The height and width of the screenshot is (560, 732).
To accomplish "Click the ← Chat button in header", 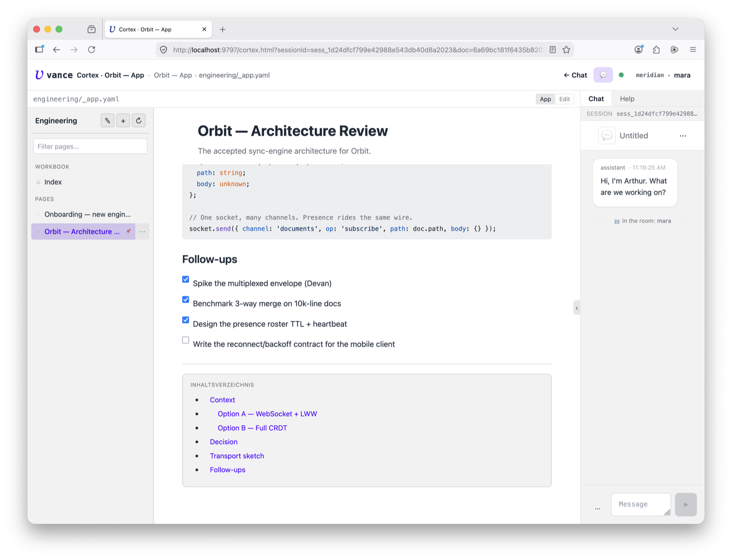I will (576, 75).
